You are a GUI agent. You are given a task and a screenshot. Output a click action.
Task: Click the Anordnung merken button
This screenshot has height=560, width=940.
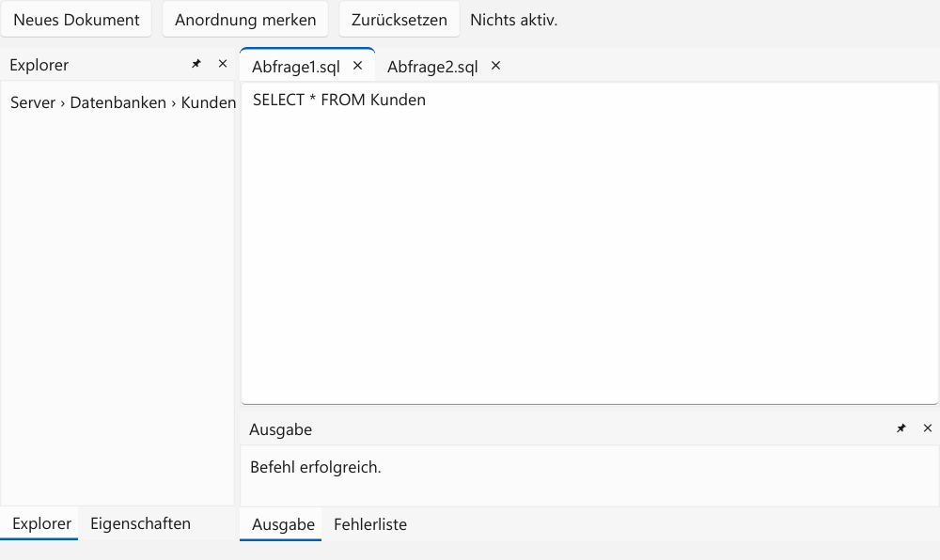pos(245,20)
